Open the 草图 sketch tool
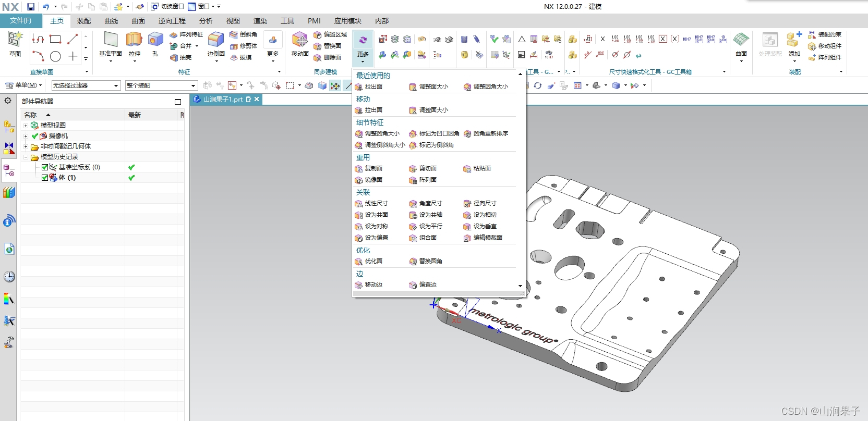 pyautogui.click(x=15, y=40)
